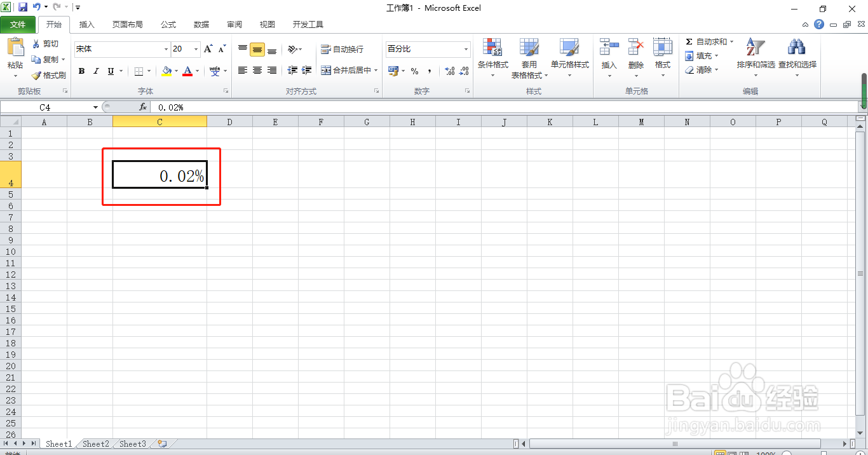
Task: Open the Fill (填充) menu
Action: tap(702, 56)
